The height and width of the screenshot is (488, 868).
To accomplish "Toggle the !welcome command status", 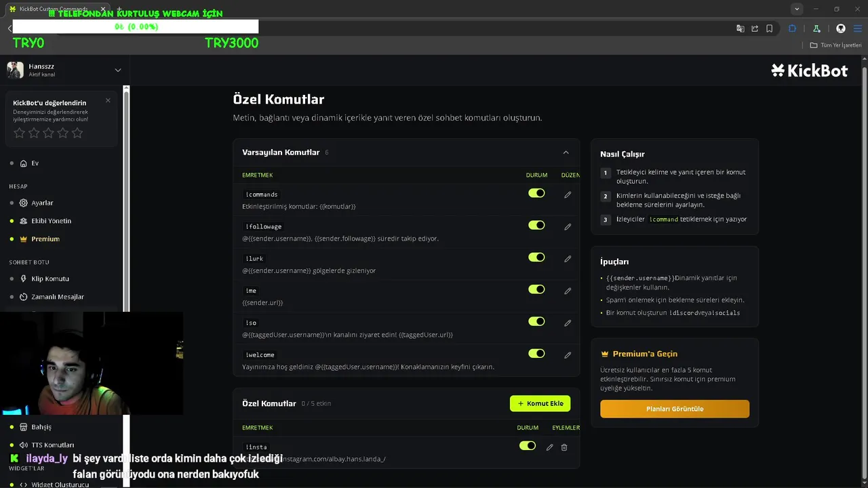I will (536, 353).
